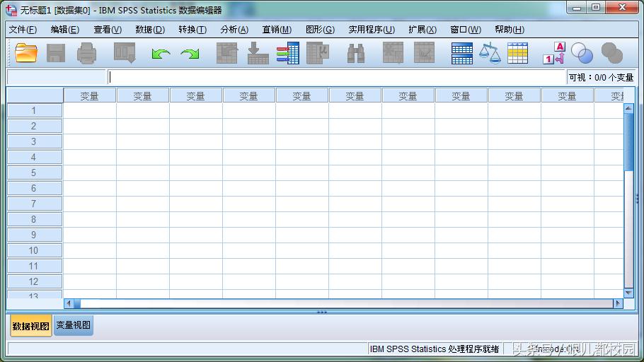The image size is (644, 362).
Task: Select row header 10
Action: pyautogui.click(x=35, y=250)
